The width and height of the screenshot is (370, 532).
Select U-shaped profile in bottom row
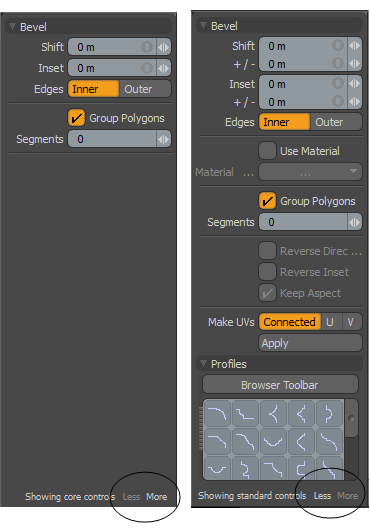point(217,468)
